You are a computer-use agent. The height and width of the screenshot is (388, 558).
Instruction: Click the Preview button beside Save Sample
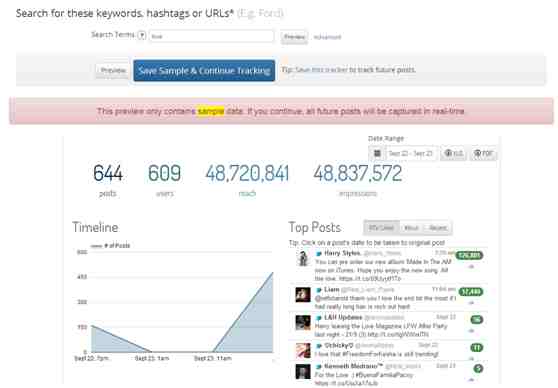113,70
